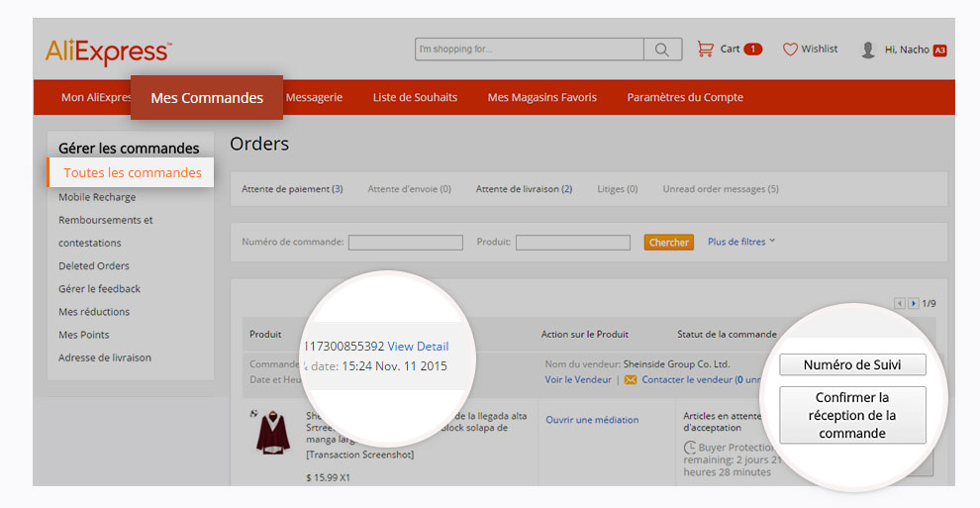Open the Messagerie menu item
Viewport: 980px width, 508px height.
[314, 97]
